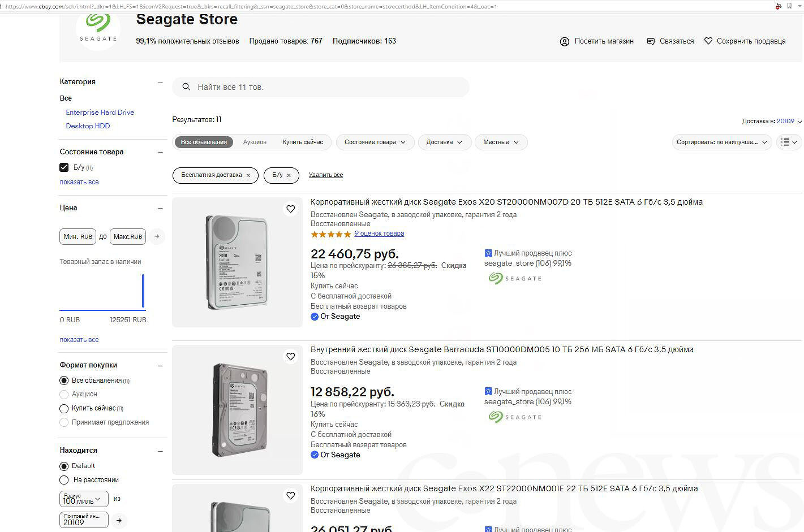Collapse the 'Цена' sidebar section

161,208
